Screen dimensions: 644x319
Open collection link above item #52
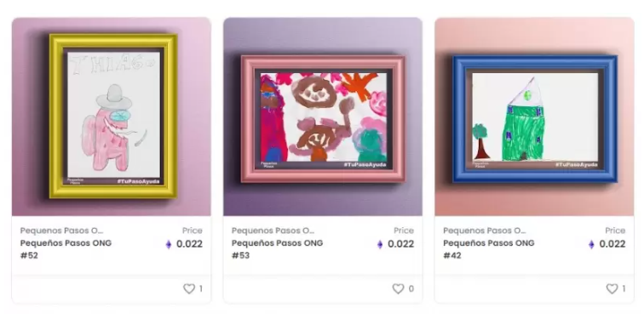pos(61,231)
